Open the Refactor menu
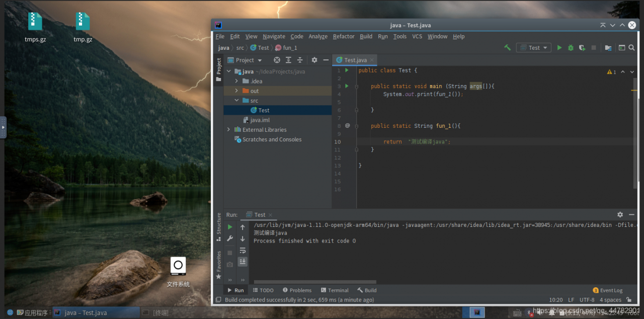Viewport: 644px width, 319px height. coord(344,36)
